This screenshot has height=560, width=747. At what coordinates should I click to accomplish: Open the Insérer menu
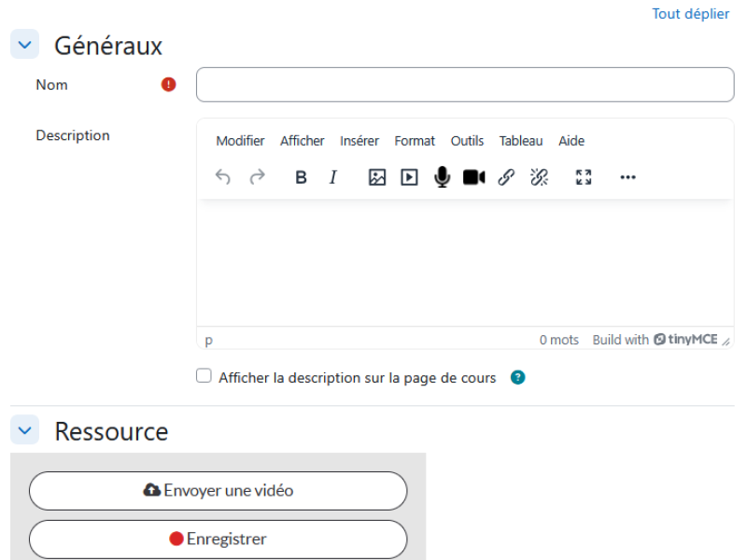(x=359, y=141)
